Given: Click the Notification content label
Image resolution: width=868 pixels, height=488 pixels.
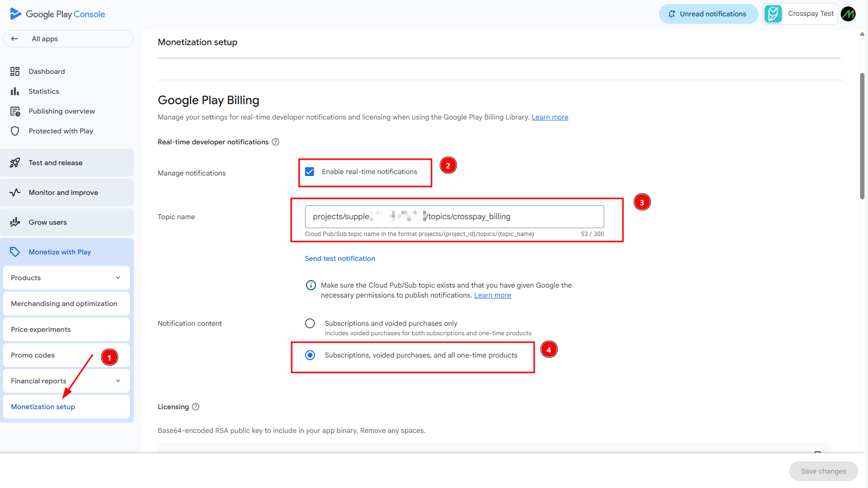Looking at the screenshot, I should point(189,323).
